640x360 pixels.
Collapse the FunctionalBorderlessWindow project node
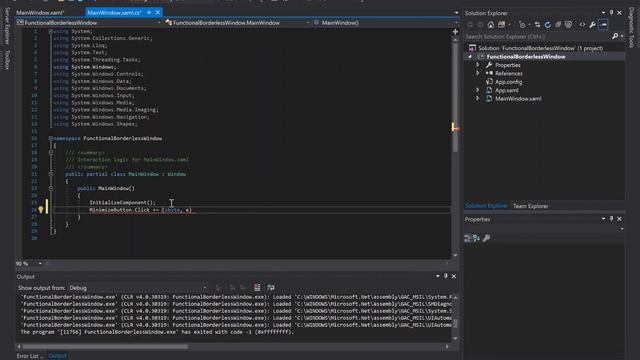tap(470, 57)
